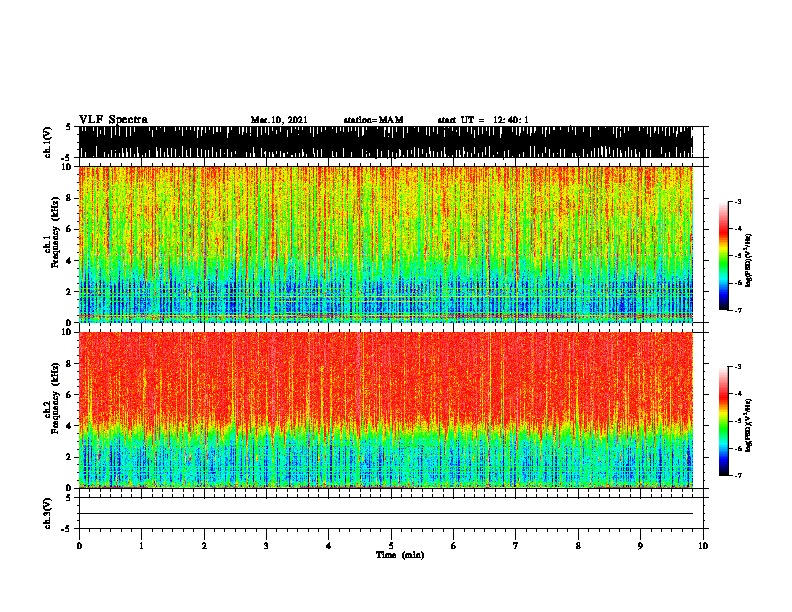This screenshot has width=792, height=612.
Task: Click time-axis tick label "10" on the time axis
Action: 703,545
